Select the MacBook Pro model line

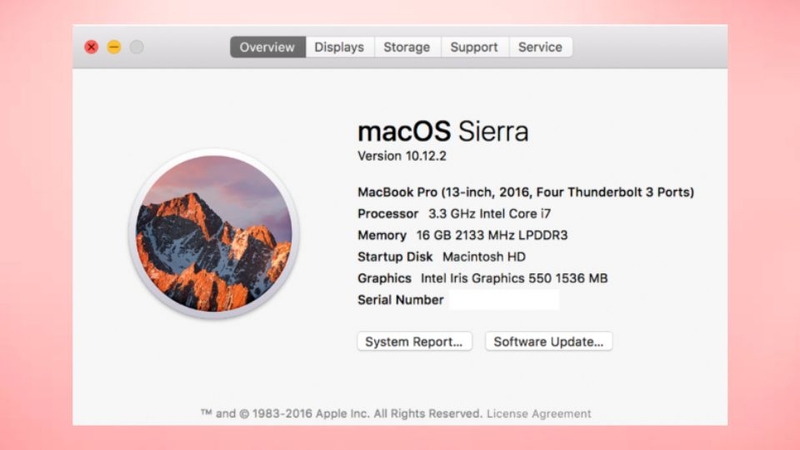point(526,192)
